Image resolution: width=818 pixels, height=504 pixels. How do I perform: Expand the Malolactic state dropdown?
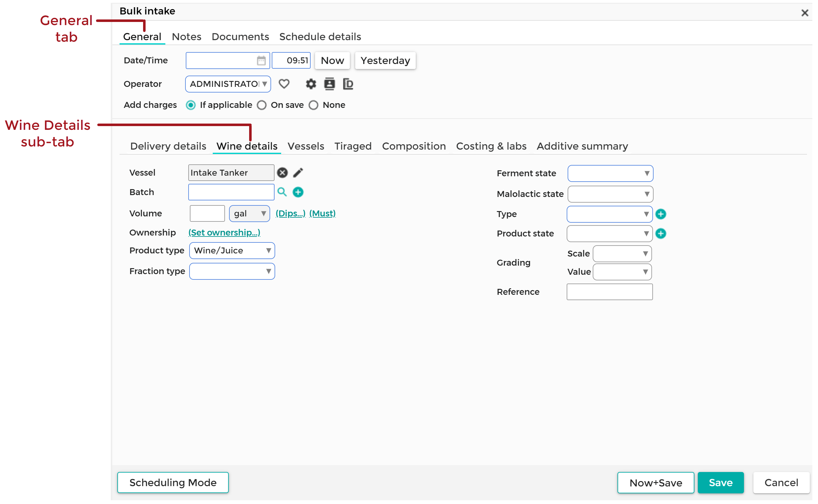[610, 194]
